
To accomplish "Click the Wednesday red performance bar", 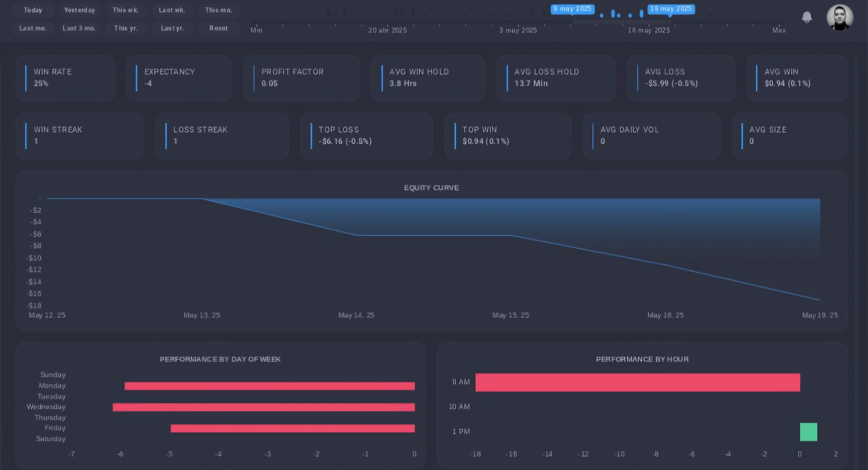I will coord(263,407).
